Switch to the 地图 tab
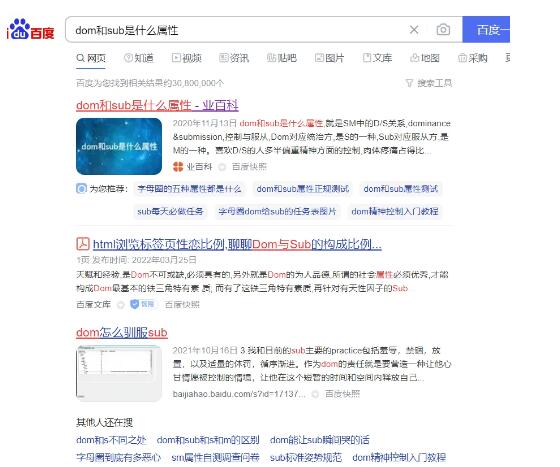Viewport: 560px width, 467px height. 425,58
